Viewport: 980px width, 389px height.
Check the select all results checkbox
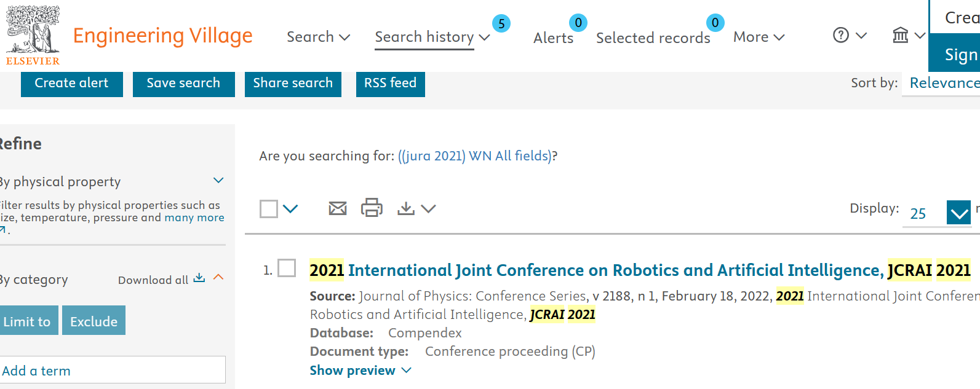269,209
